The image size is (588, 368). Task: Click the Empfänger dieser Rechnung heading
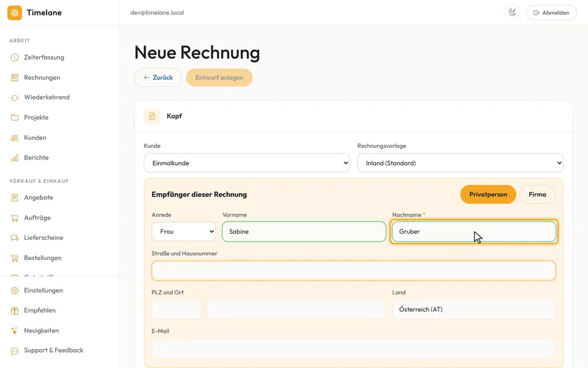[x=199, y=194]
